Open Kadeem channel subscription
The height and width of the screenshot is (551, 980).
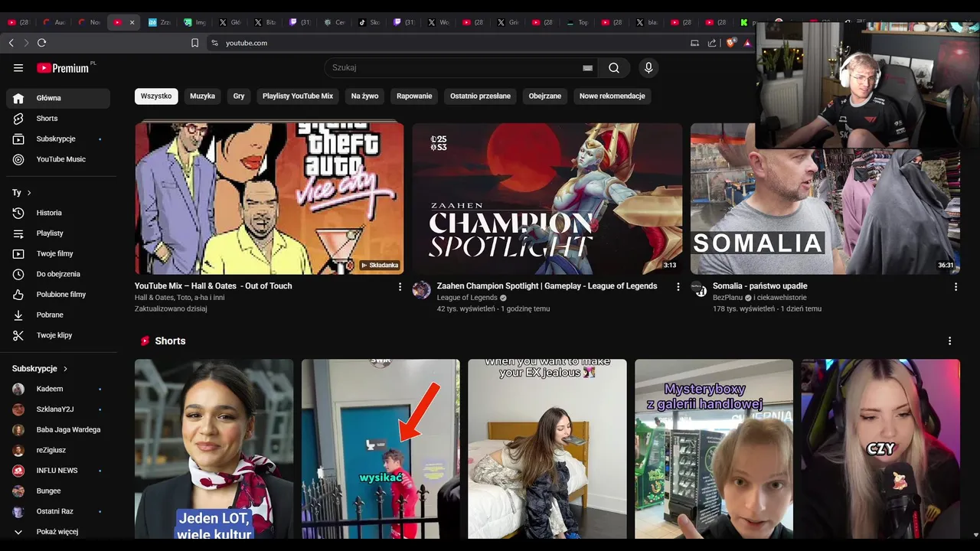[58, 389]
